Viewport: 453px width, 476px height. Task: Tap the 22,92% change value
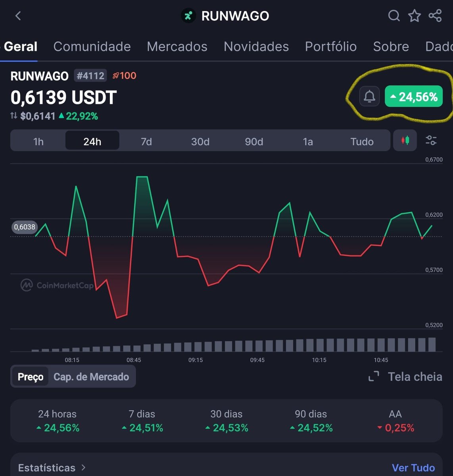pyautogui.click(x=78, y=116)
